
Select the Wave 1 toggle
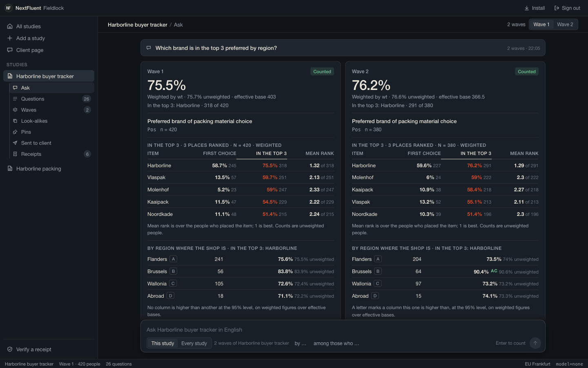coord(541,25)
